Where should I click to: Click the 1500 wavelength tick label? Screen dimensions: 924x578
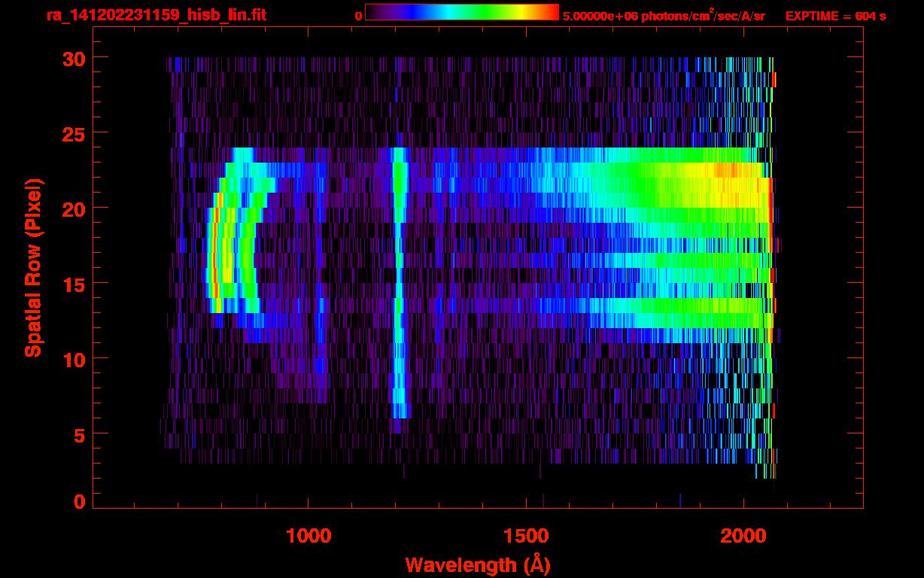coord(526,536)
